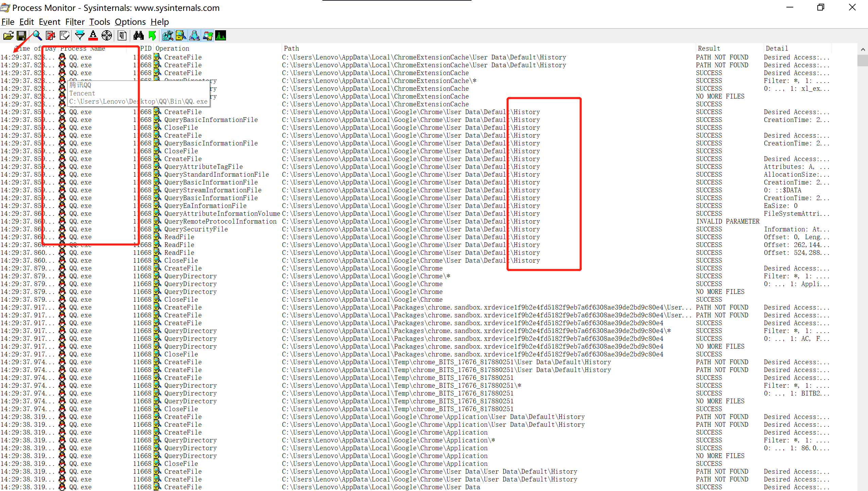Sort by the Path column header
This screenshot has width=868, height=491.
point(292,49)
